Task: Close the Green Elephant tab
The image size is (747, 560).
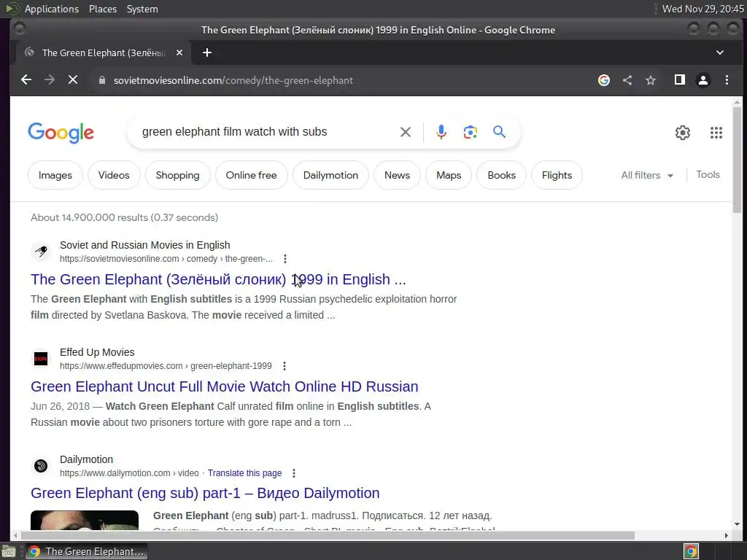Action: click(x=179, y=52)
